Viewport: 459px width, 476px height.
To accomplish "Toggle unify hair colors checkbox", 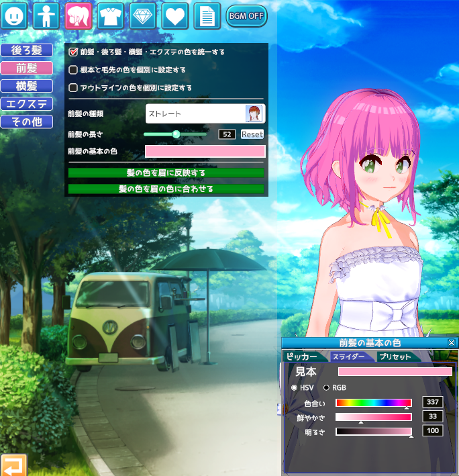I will coord(74,52).
